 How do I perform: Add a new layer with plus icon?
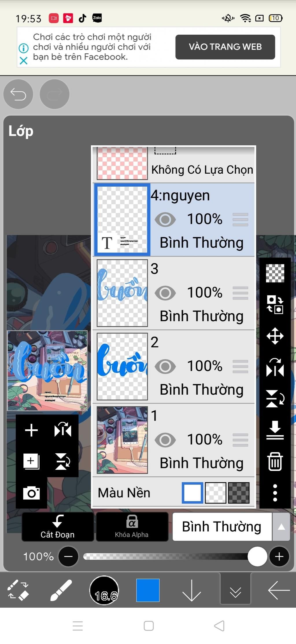31,430
